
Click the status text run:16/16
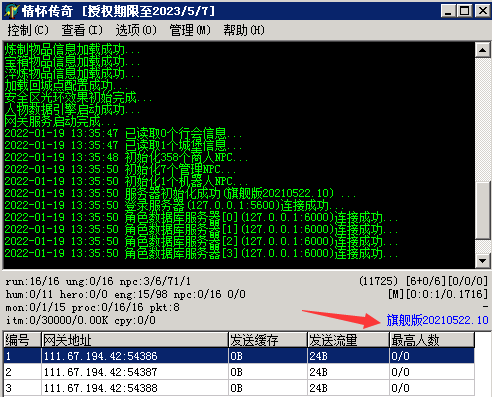[32, 281]
